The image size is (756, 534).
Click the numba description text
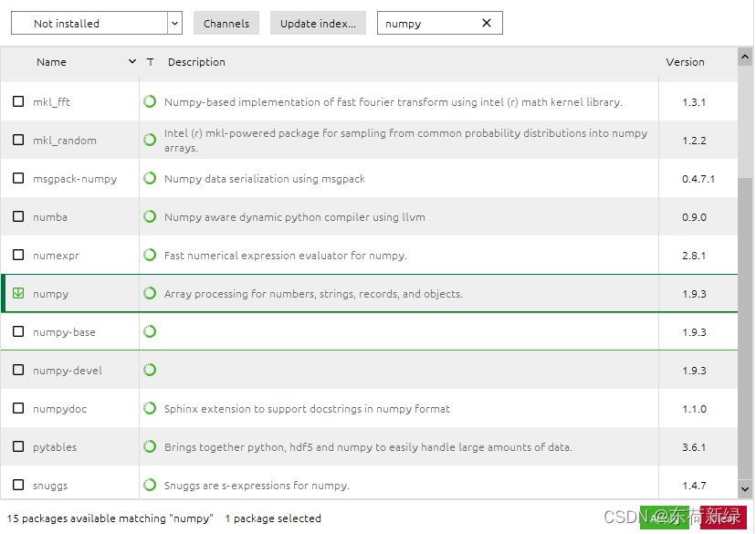point(295,217)
